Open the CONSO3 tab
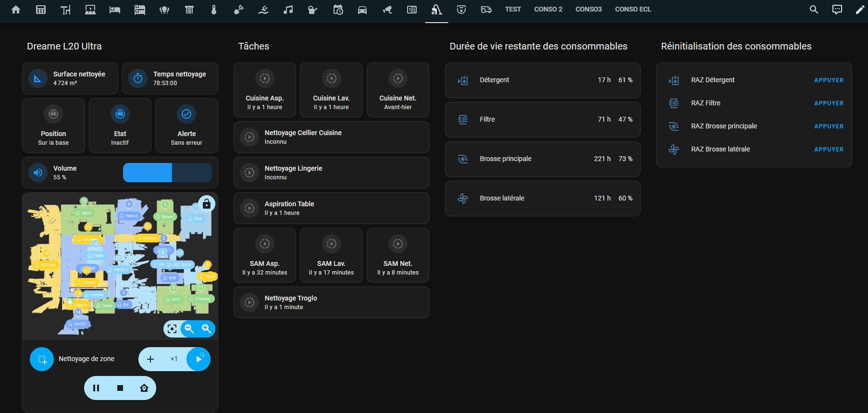This screenshot has height=413, width=868. click(x=588, y=9)
